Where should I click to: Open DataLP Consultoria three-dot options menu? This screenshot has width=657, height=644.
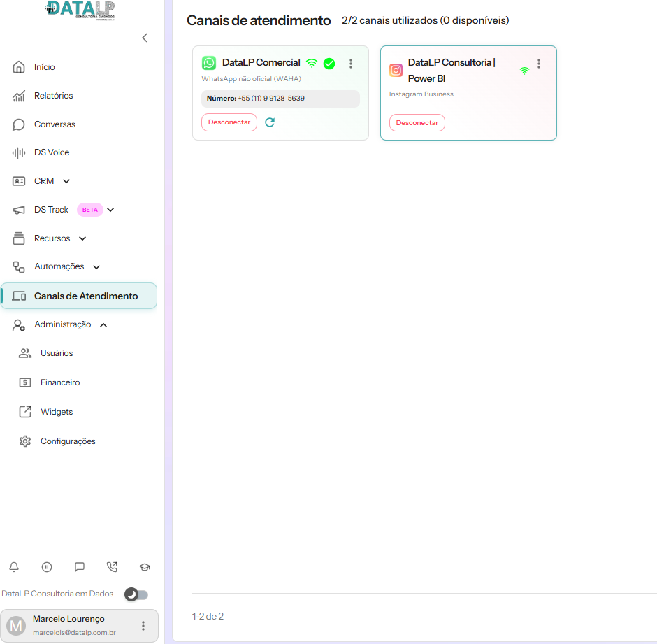click(x=539, y=64)
